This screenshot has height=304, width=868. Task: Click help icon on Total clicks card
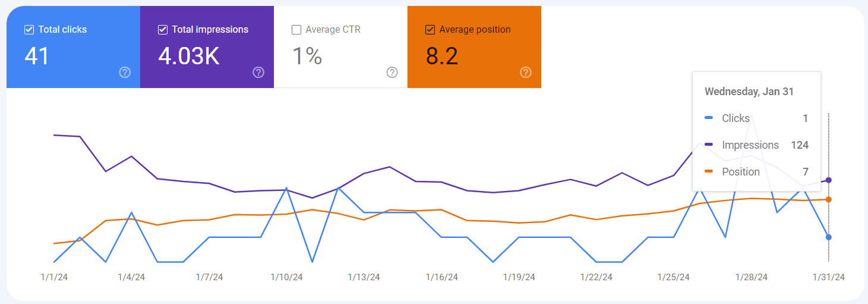click(x=125, y=73)
